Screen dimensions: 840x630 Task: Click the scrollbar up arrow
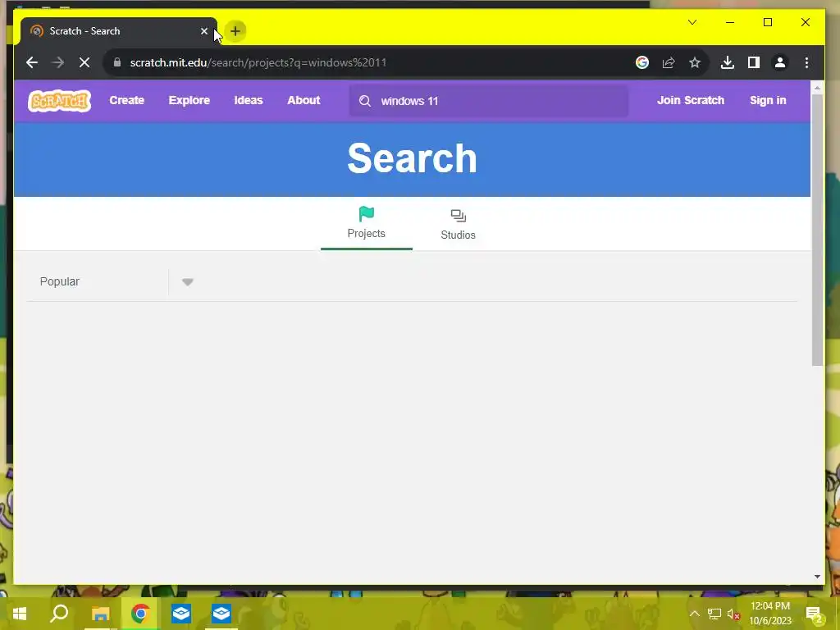[x=817, y=87]
